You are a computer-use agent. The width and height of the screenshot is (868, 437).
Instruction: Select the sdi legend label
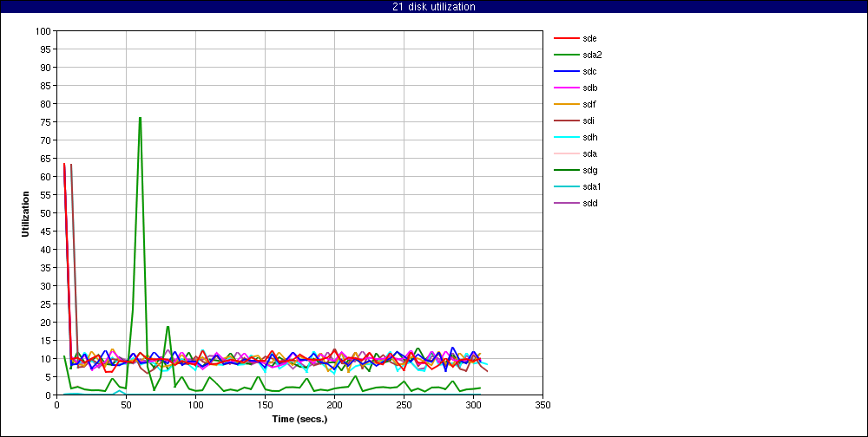[x=589, y=121]
